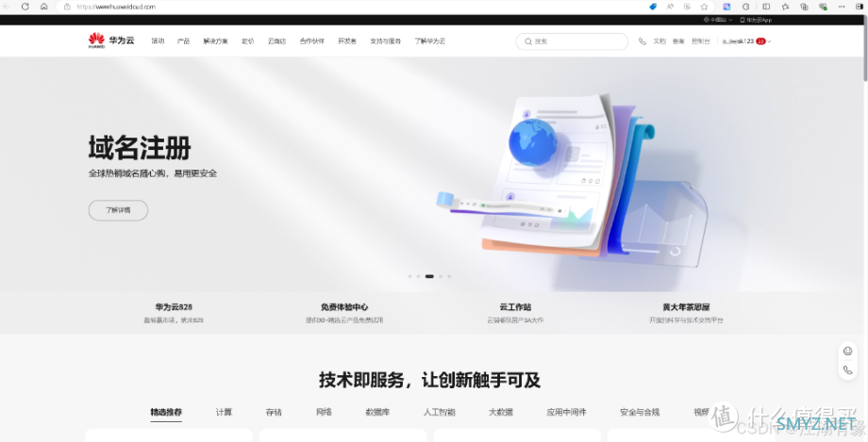Select the 安全与合规 tab
868x442 pixels.
click(640, 412)
